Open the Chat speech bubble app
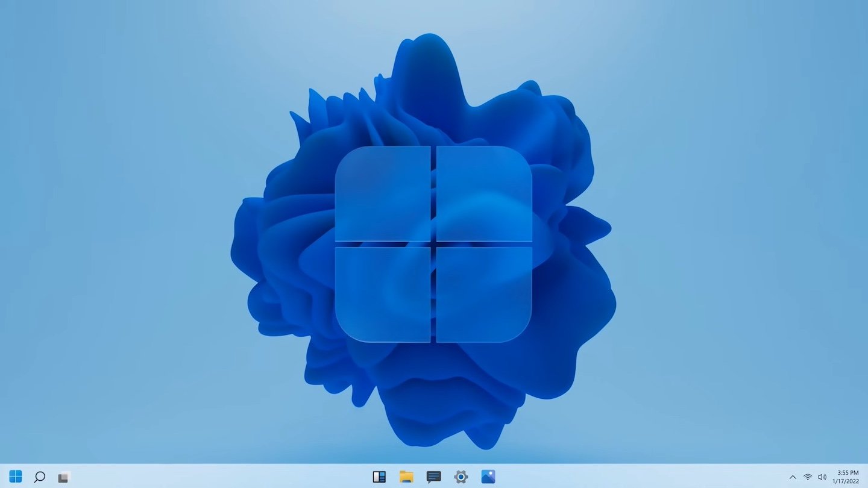 coord(433,477)
